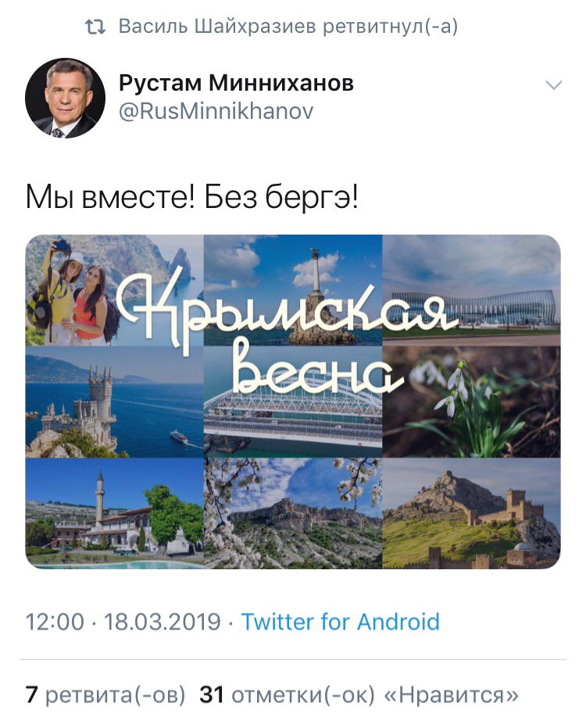Viewport: 586px width, 728px height.
Task: Click the Рустам Минниханов display name
Action: pyautogui.click(x=236, y=83)
